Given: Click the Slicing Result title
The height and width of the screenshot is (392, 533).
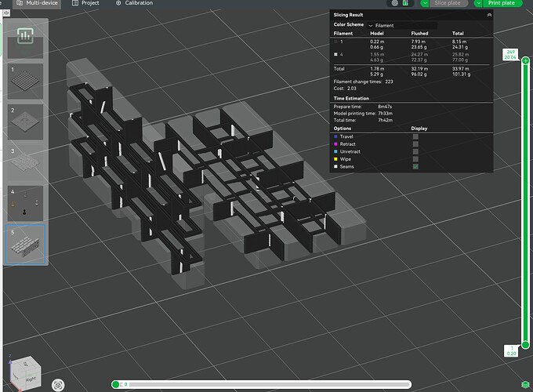Looking at the screenshot, I should pos(348,15).
